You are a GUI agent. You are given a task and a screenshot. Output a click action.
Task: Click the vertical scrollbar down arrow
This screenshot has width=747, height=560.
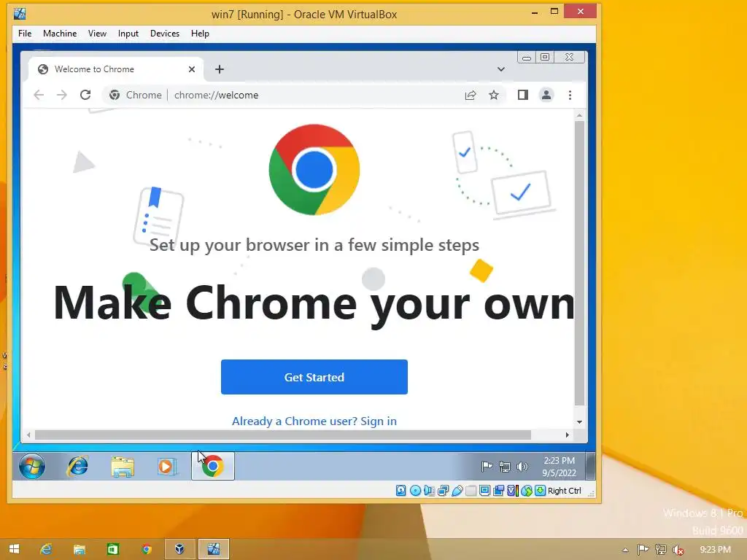(x=579, y=422)
